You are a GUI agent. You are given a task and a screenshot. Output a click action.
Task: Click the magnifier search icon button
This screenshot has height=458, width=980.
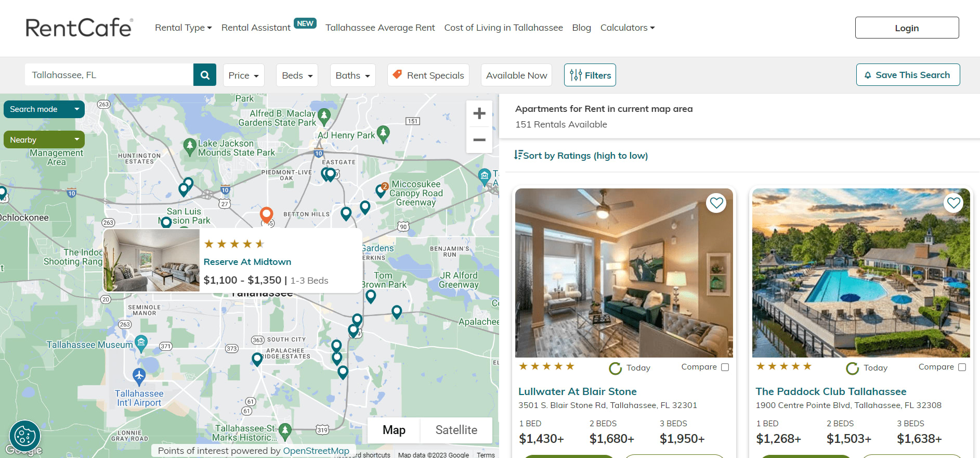[x=205, y=75]
